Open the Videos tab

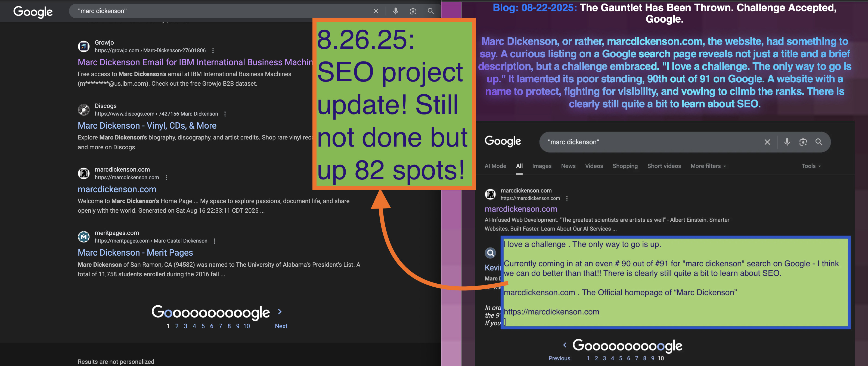(594, 166)
